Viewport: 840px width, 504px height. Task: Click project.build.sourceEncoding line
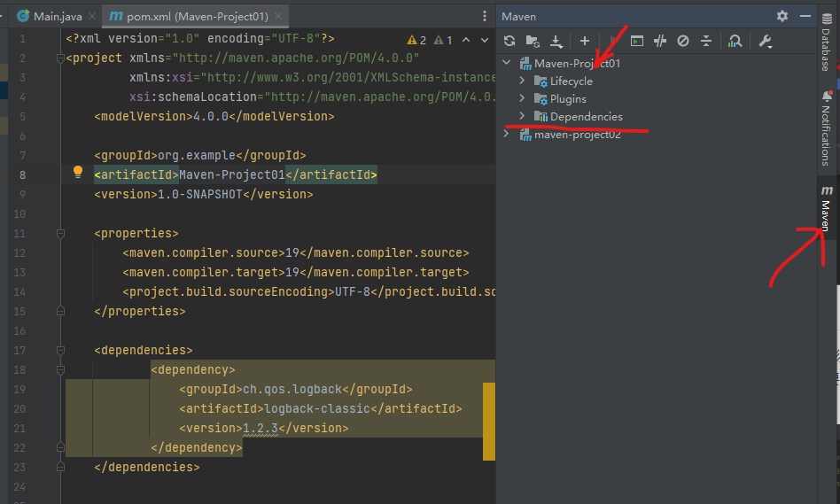coord(308,292)
